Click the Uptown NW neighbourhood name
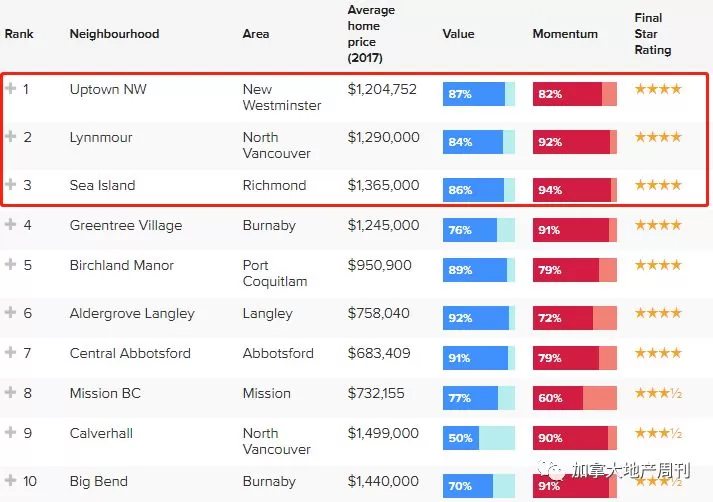The width and height of the screenshot is (713, 502). [x=108, y=89]
